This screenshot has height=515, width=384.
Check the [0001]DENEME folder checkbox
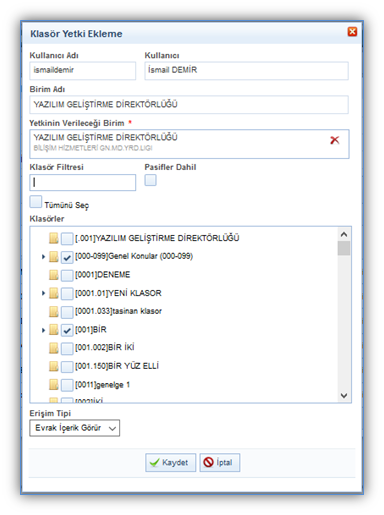pyautogui.click(x=67, y=275)
